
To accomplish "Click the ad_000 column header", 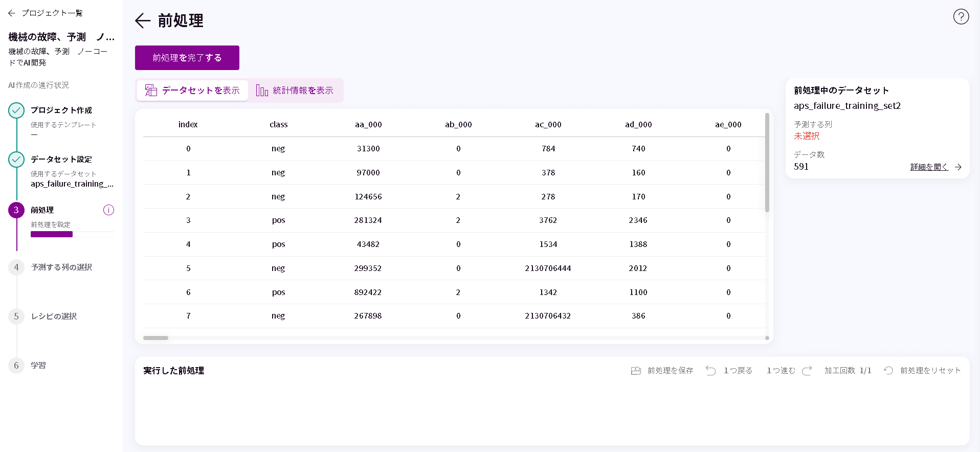I will [638, 124].
